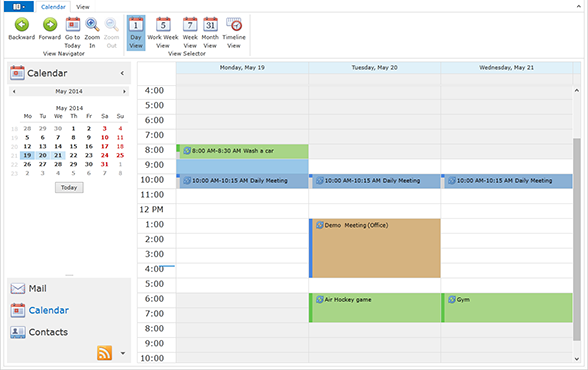Click the recurrence icon on Gym appointment

point(452,300)
